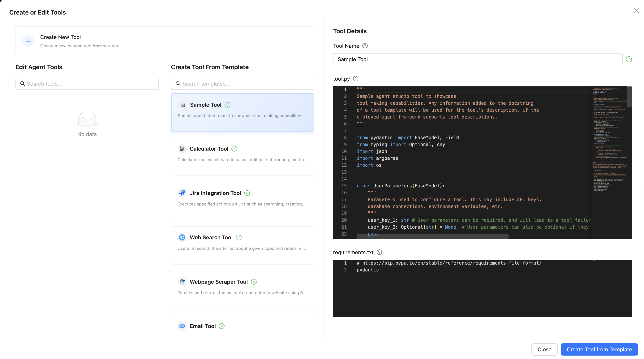Click the Calculator Tool icon

pos(182,149)
